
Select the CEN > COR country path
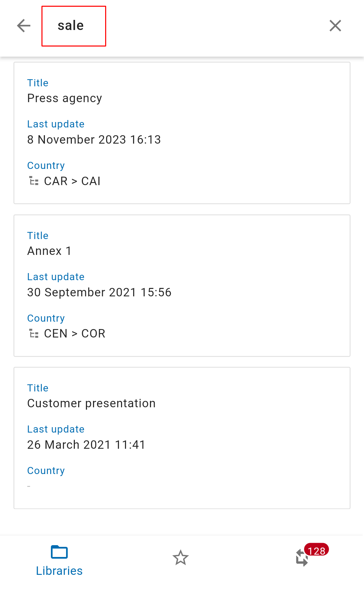coord(74,333)
